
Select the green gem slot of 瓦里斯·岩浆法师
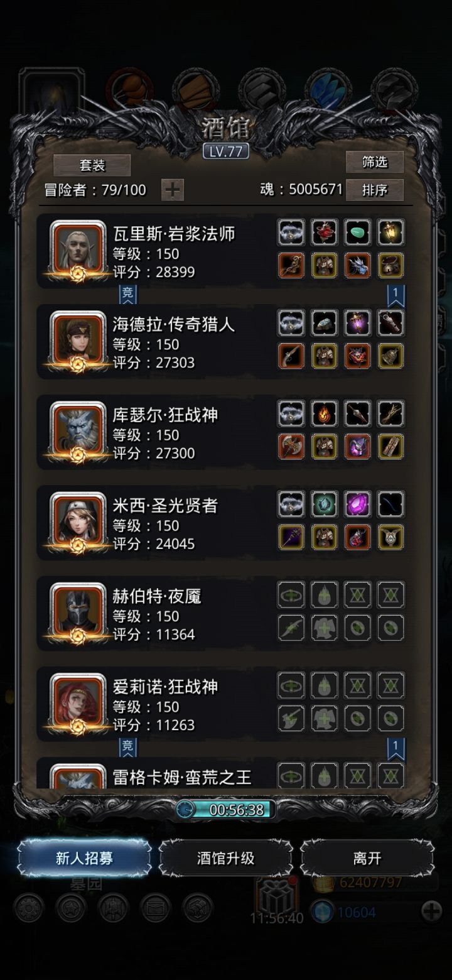coord(358,232)
